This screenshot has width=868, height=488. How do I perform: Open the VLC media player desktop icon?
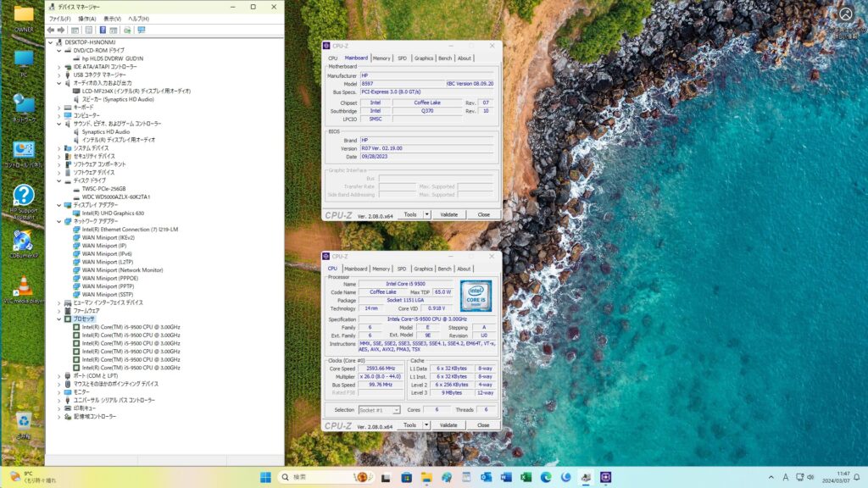23,288
